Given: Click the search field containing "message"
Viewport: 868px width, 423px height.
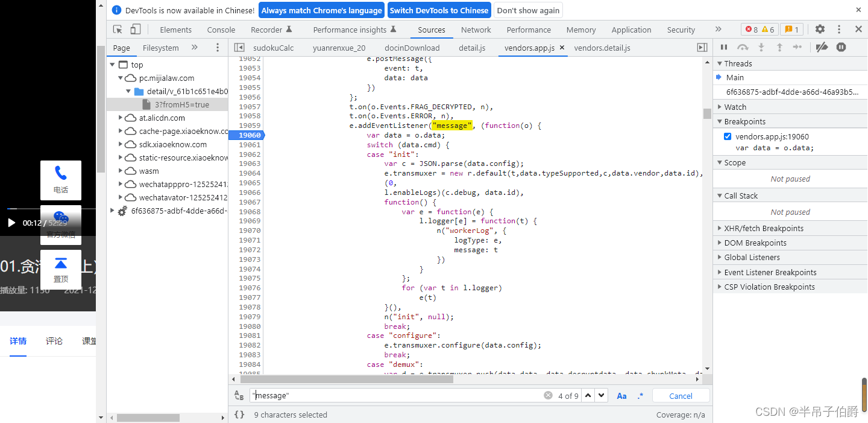Looking at the screenshot, I should tap(398, 395).
